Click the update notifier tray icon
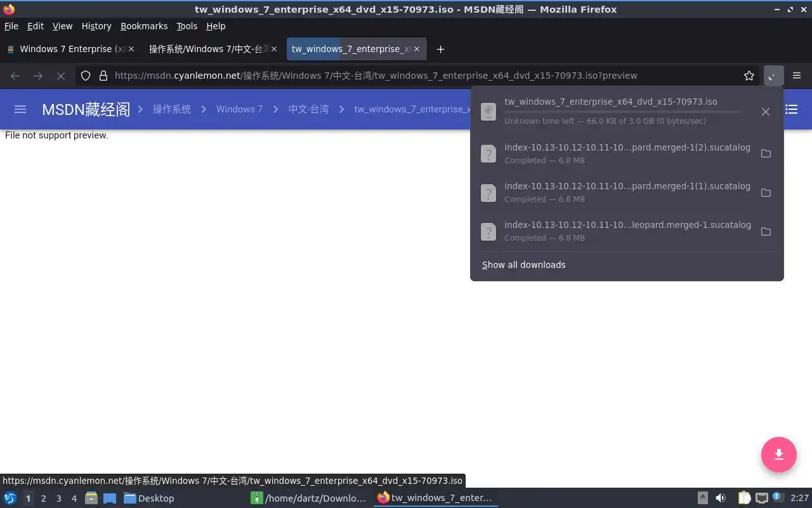The height and width of the screenshot is (508, 812). point(778,497)
